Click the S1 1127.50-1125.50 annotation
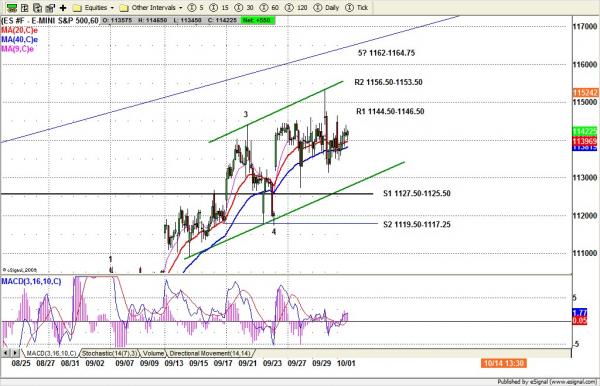 point(417,194)
